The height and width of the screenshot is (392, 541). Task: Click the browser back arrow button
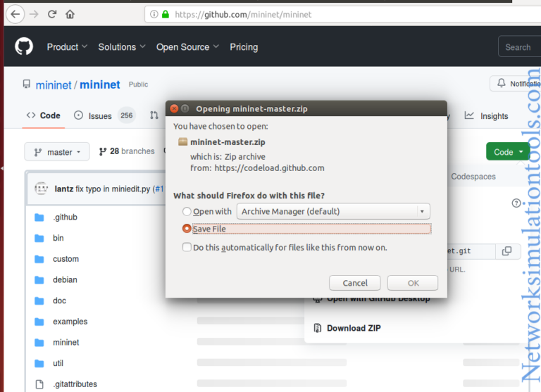15,14
